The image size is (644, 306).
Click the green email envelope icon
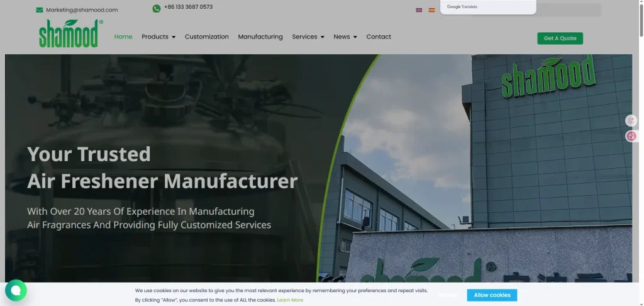40,10
